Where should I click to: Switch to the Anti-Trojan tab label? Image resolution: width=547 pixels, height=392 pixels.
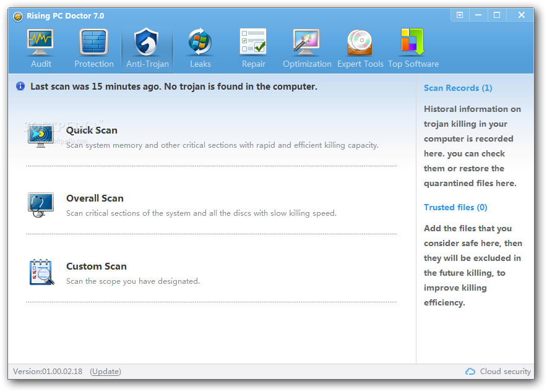coord(147,64)
